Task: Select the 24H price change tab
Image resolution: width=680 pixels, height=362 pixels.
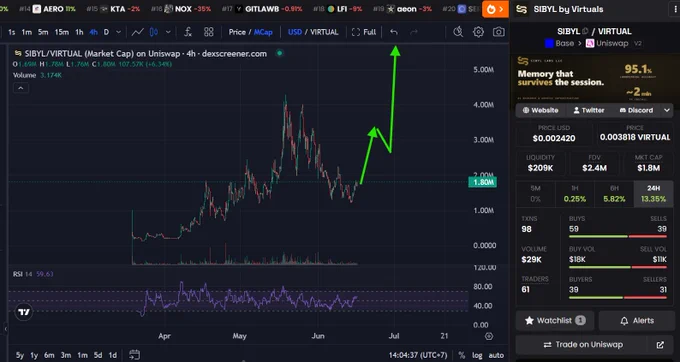Action: pyautogui.click(x=654, y=194)
